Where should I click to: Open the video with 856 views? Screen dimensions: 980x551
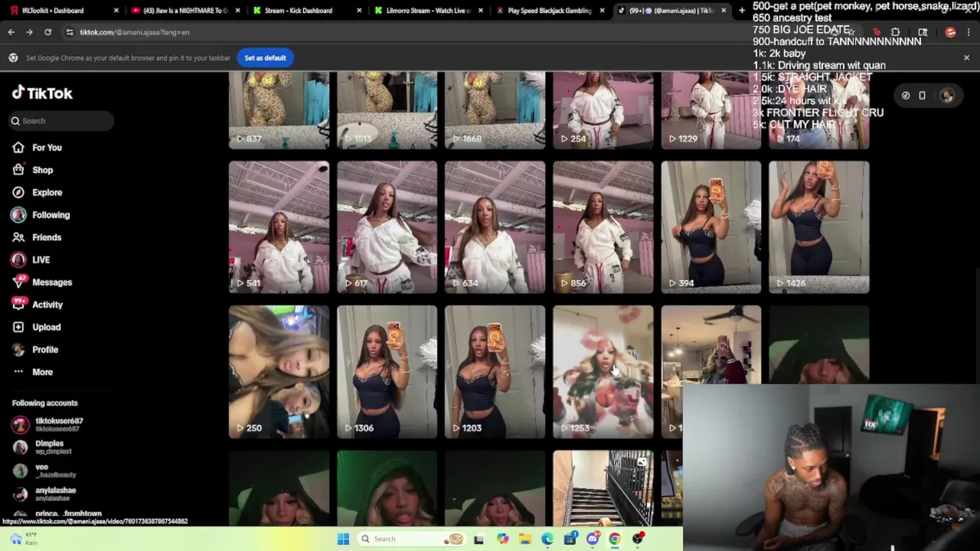[x=603, y=227]
